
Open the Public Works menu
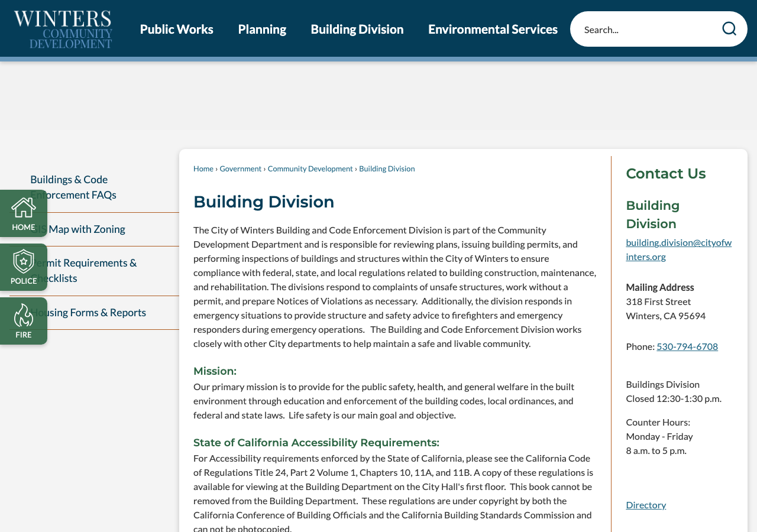point(177,29)
